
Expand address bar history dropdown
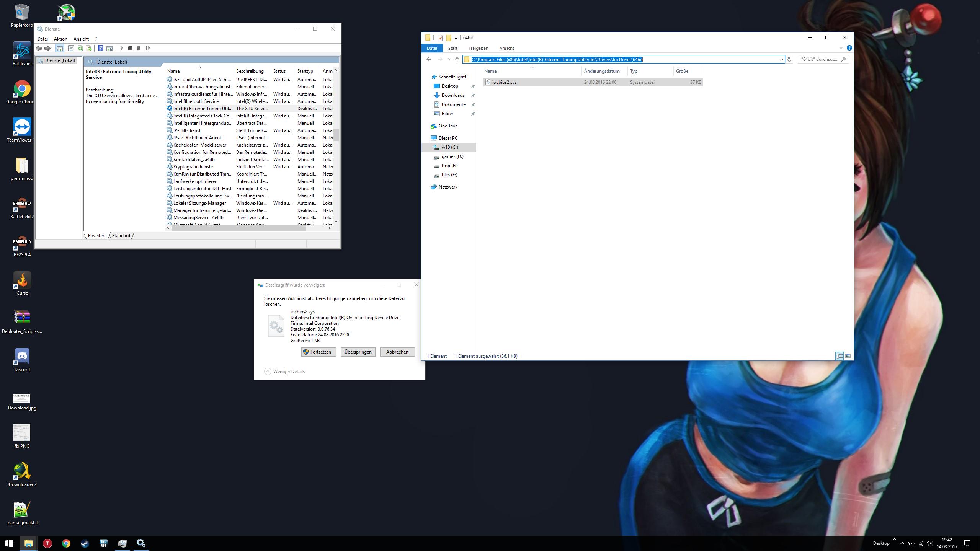(x=781, y=59)
